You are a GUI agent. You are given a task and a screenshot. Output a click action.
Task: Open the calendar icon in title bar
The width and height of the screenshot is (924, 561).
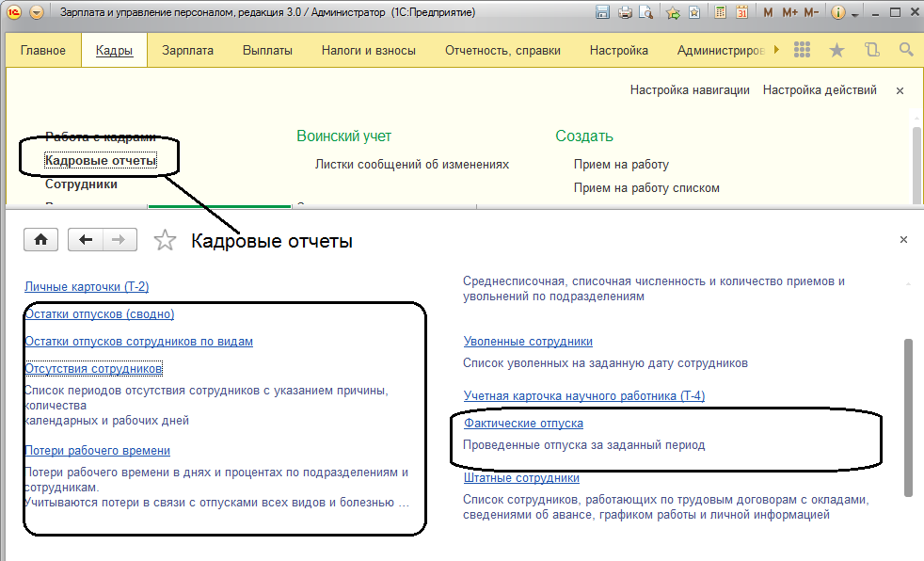point(741,13)
